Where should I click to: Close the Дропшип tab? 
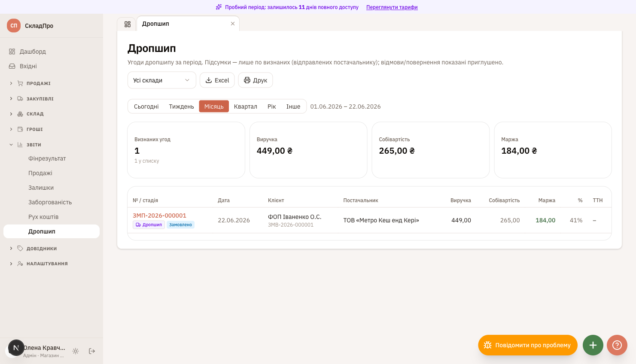233,24
